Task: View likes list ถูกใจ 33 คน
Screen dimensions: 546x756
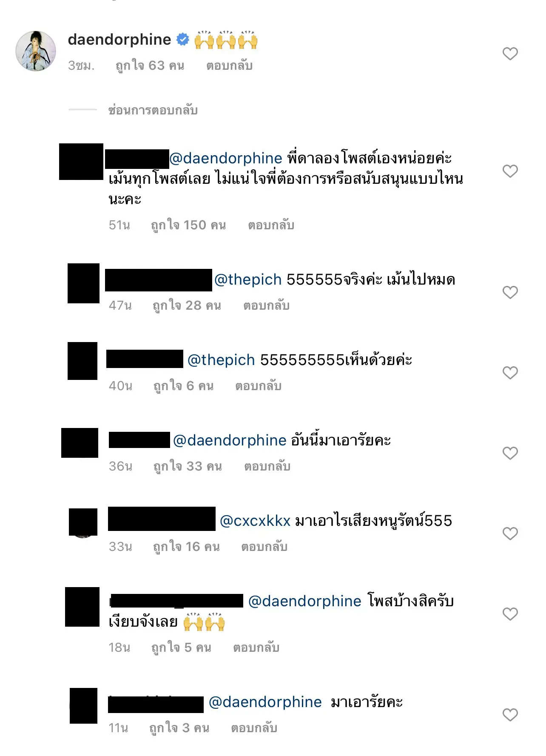Action: (188, 466)
